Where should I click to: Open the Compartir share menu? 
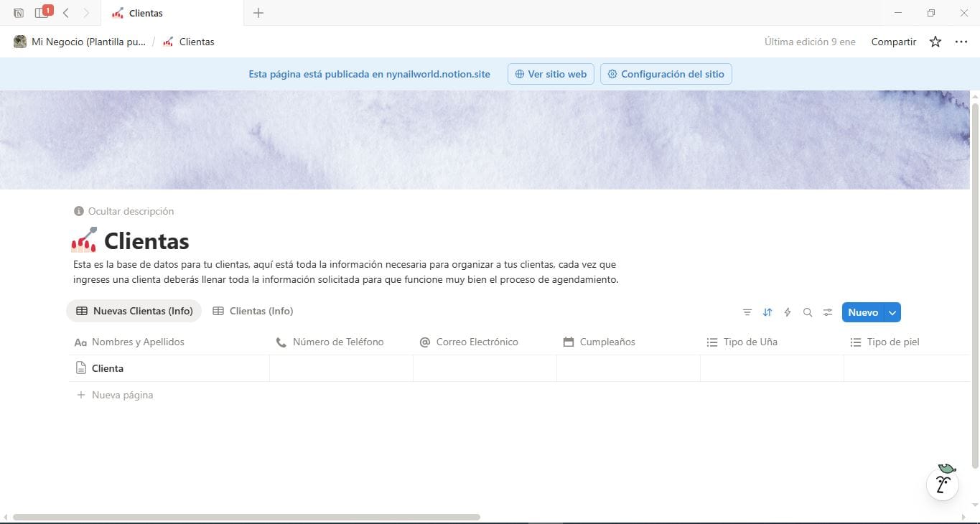coord(894,42)
